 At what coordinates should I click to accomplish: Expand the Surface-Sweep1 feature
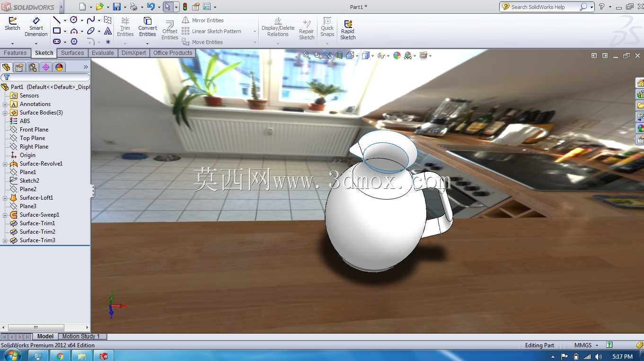coord(5,215)
